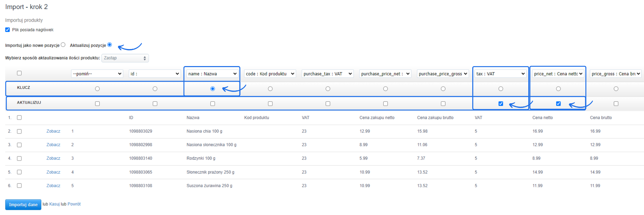Enable AKTUALIZUJ for the 'price_gross' column
644x215 pixels.
point(616,104)
